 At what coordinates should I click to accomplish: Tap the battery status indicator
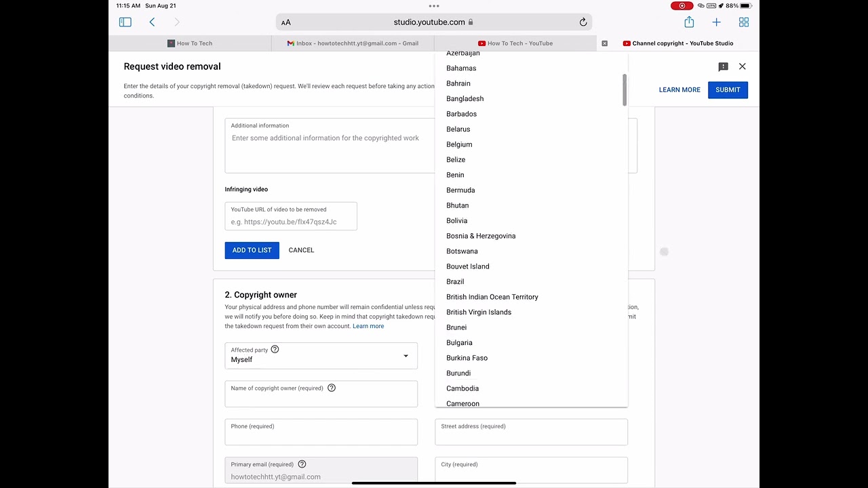pyautogui.click(x=745, y=6)
